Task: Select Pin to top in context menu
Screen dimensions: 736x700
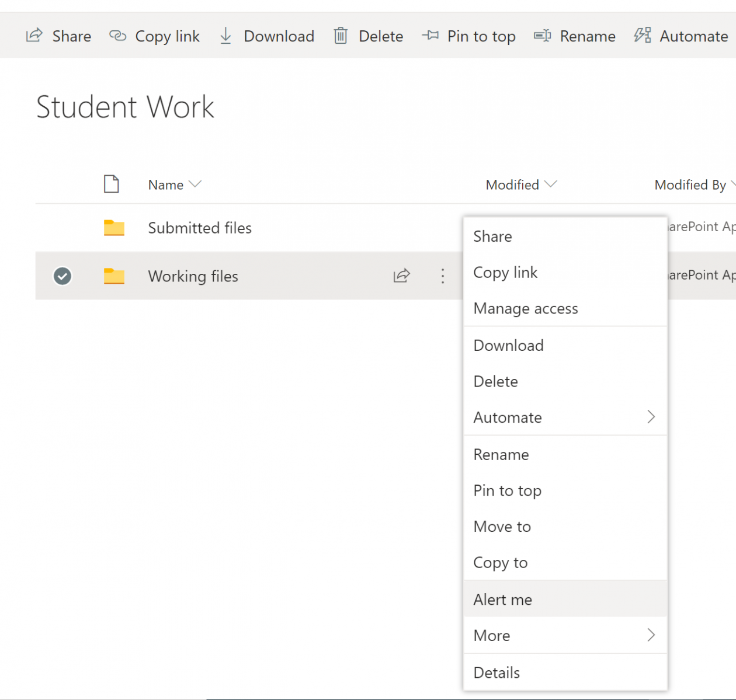Action: pos(565,491)
